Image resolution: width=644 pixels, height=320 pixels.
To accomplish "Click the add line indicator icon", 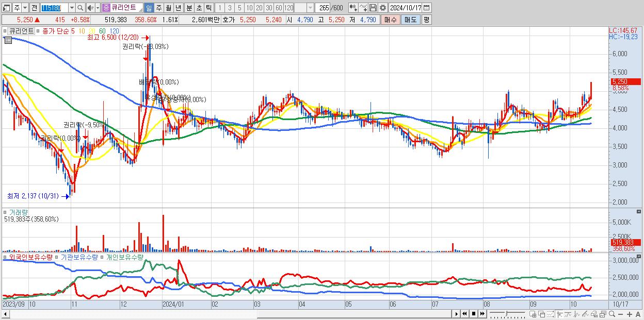I will pyautogui.click(x=363, y=8).
